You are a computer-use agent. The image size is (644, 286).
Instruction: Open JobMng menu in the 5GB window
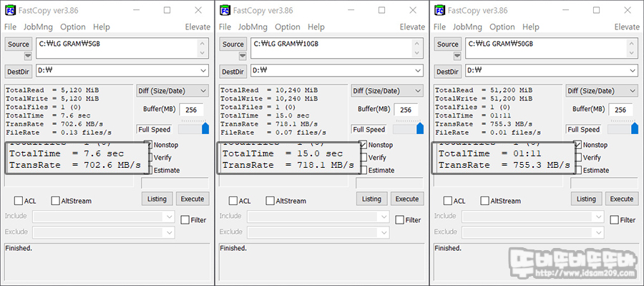38,27
